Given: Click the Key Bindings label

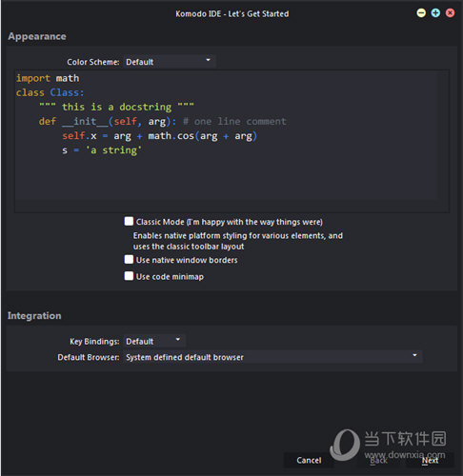Looking at the screenshot, I should tap(94, 342).
